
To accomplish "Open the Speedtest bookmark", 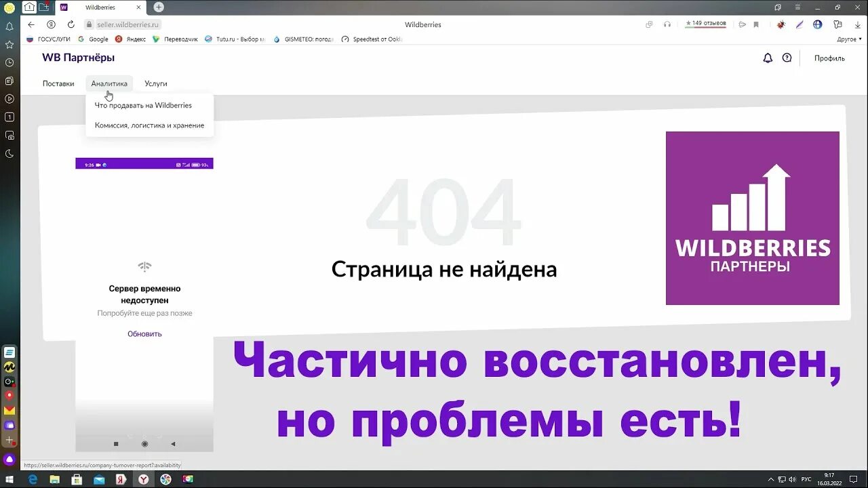I will tap(372, 39).
